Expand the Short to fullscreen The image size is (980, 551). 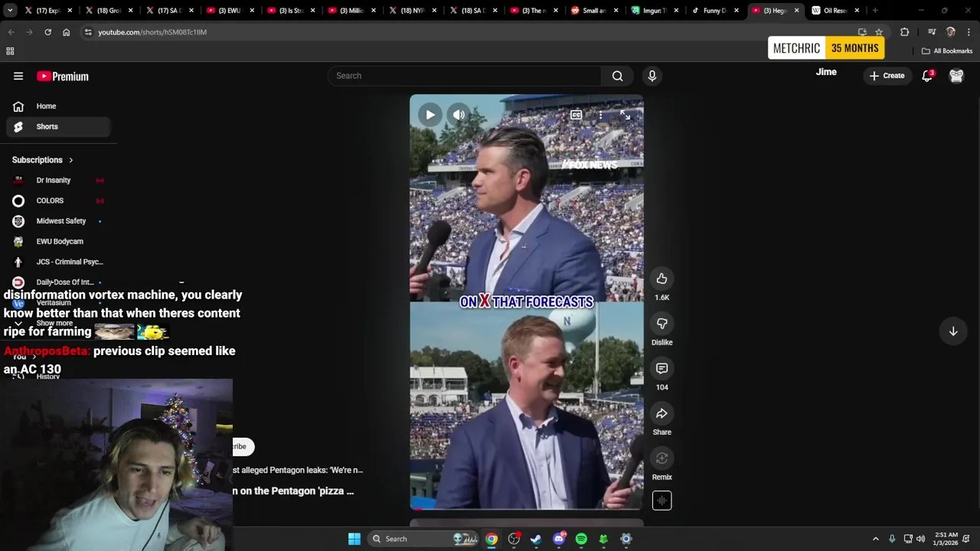[625, 115]
